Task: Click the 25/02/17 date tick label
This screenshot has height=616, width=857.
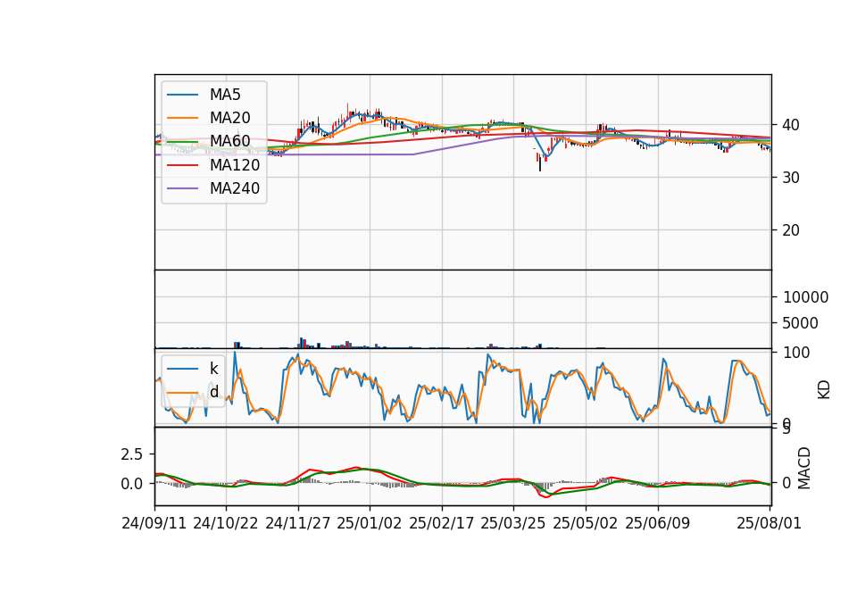Action: pyautogui.click(x=442, y=523)
